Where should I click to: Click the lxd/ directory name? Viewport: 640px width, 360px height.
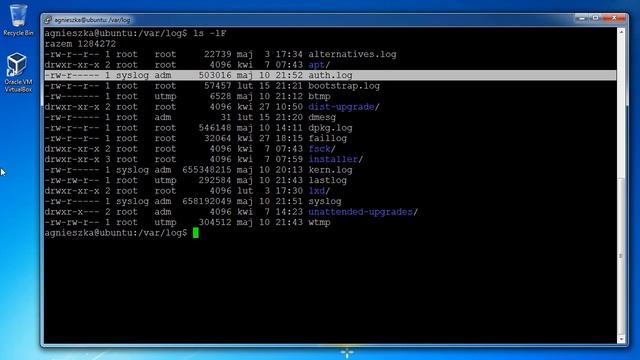(319, 191)
